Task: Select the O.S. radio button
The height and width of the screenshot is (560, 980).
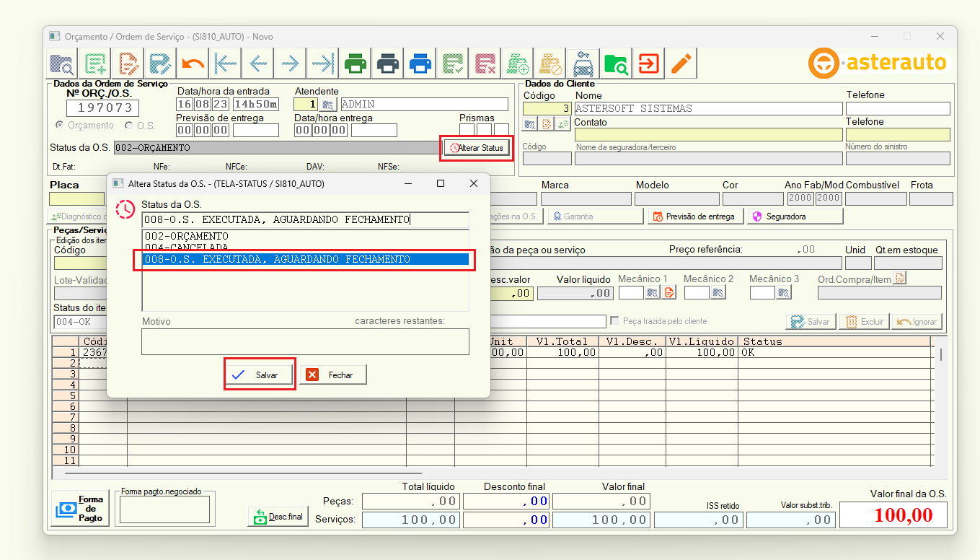Action: click(129, 126)
